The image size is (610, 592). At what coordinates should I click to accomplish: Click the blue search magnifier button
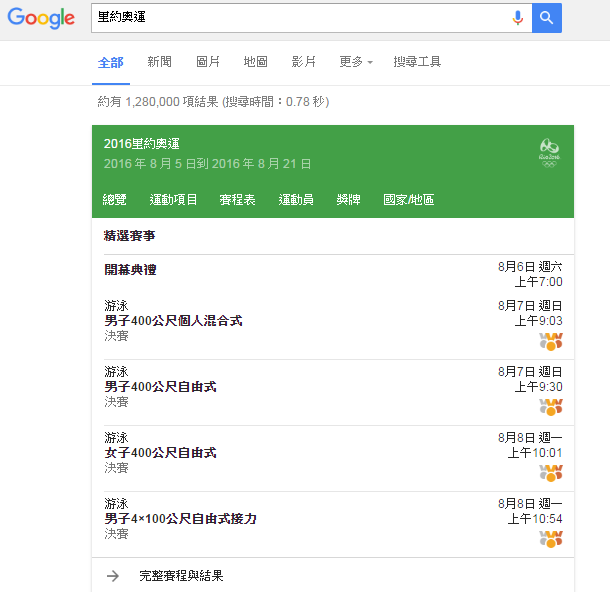click(547, 18)
